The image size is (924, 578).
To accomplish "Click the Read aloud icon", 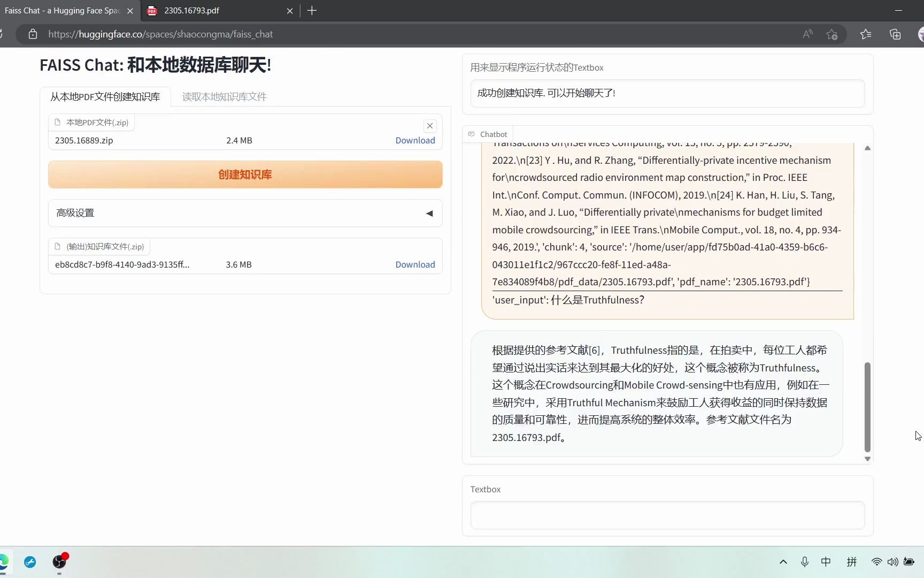I will (807, 34).
